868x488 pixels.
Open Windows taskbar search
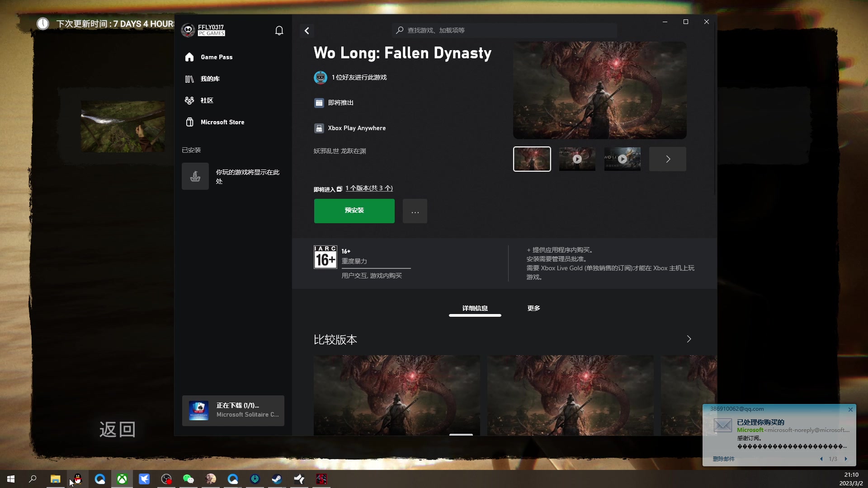(33, 479)
